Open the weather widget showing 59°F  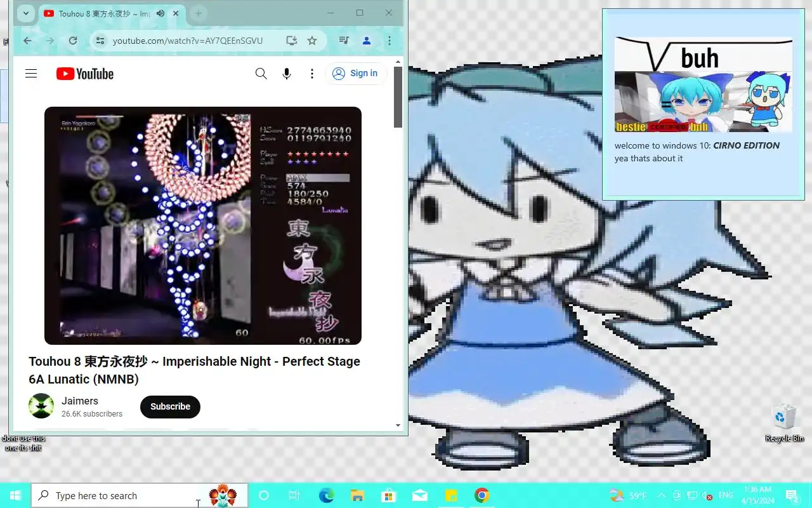pos(628,495)
